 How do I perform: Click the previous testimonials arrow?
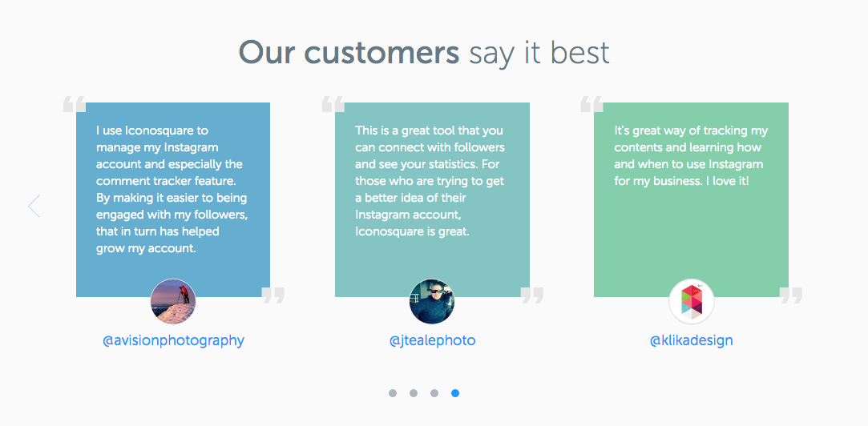[34, 207]
